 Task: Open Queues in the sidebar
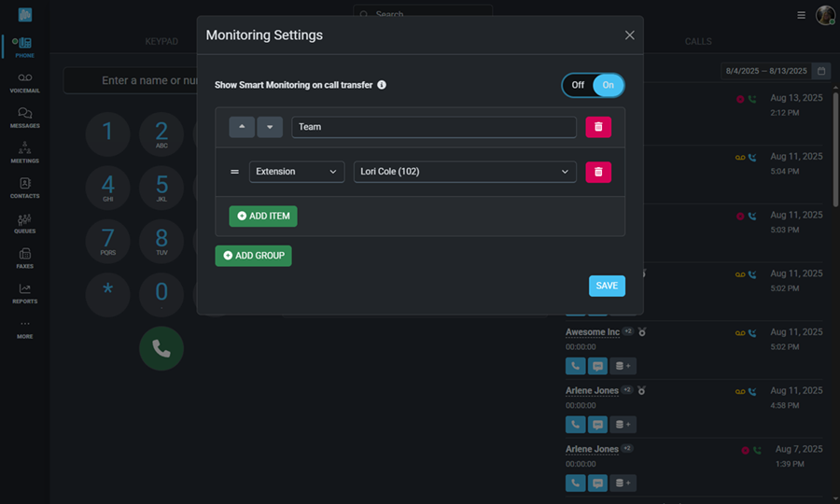24,223
